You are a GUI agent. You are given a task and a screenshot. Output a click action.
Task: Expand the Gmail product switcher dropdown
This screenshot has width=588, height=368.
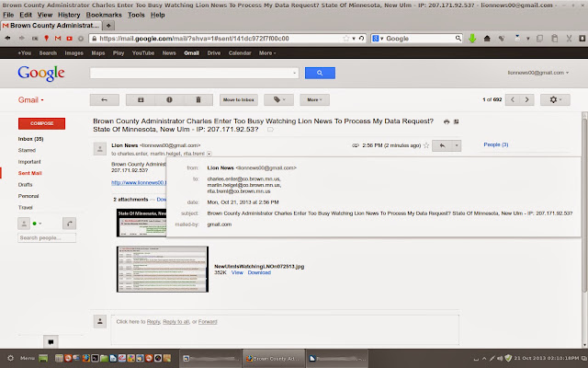pyautogui.click(x=30, y=100)
